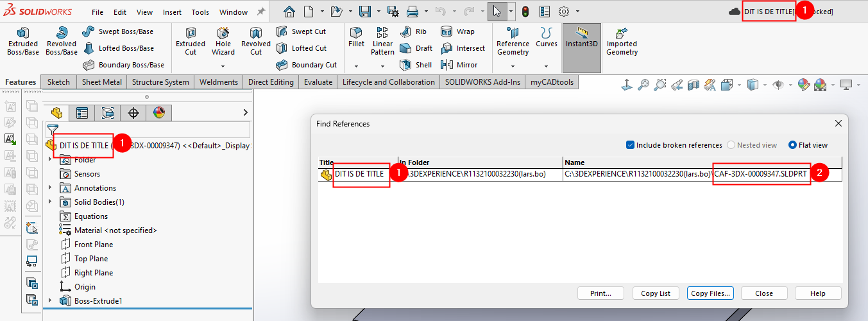Choose the Lofted Cut tool
The width and height of the screenshot is (868, 321).
(301, 48)
